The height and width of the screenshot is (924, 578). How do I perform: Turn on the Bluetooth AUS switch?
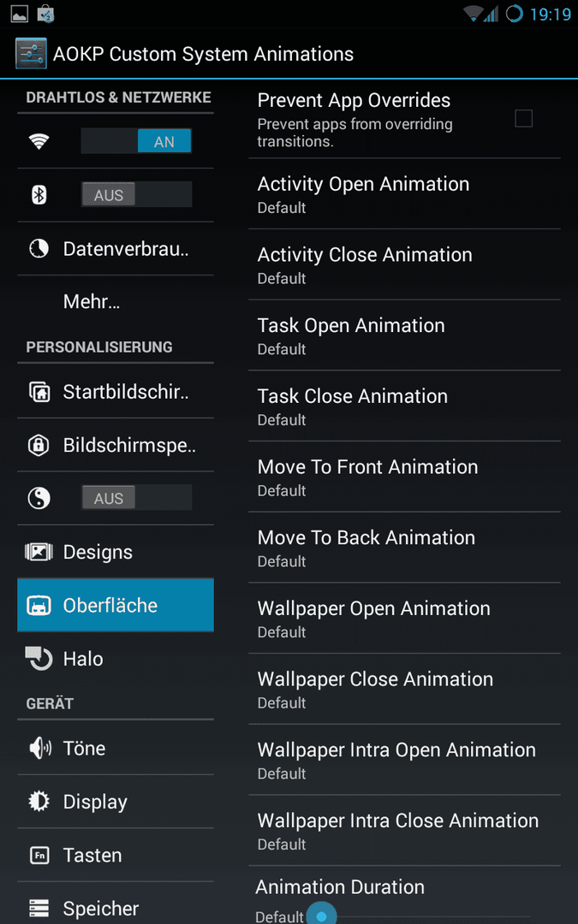(136, 194)
